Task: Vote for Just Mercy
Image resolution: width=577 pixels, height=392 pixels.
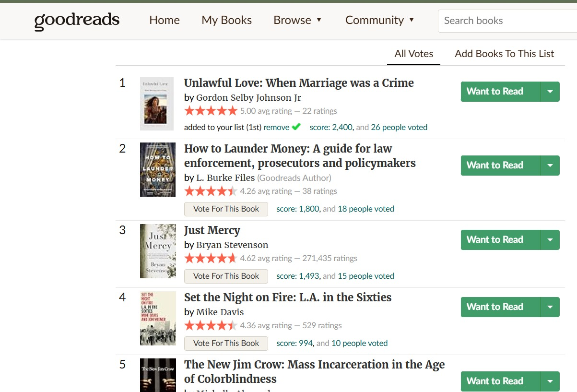Action: (226, 276)
